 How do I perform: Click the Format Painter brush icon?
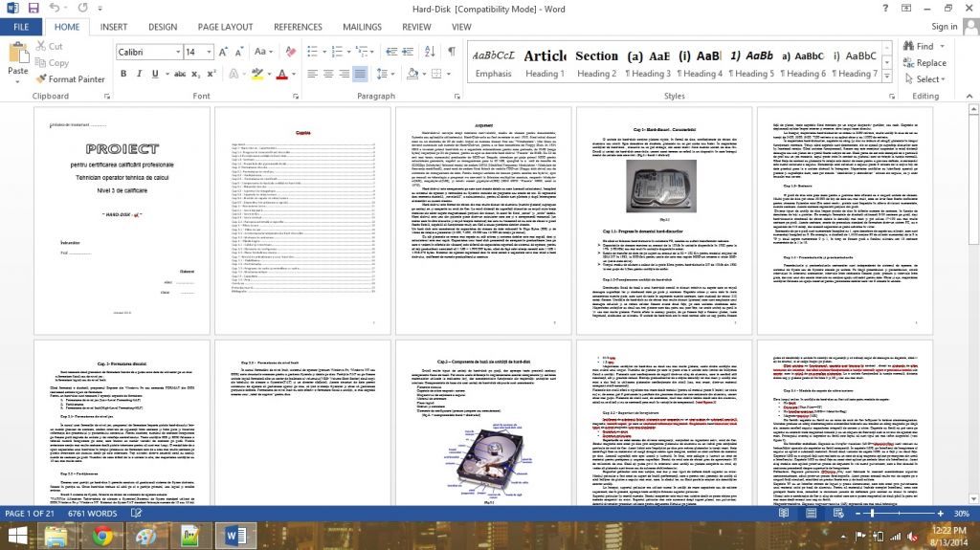point(41,79)
